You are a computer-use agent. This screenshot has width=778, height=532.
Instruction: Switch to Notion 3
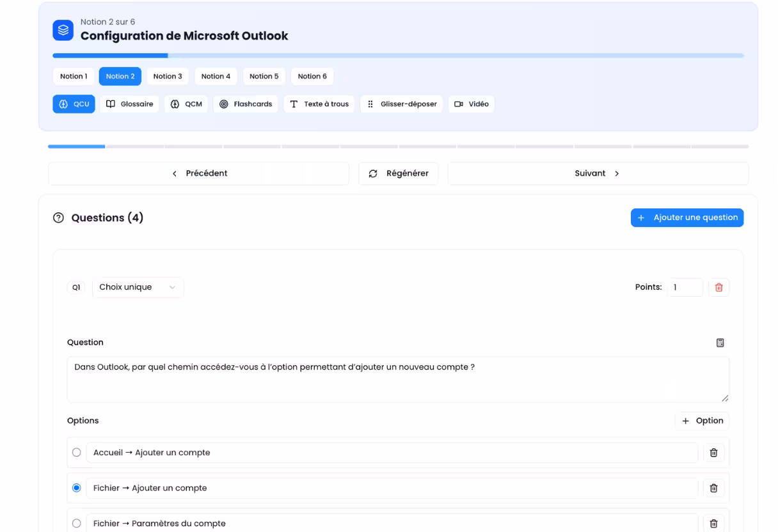tap(168, 77)
